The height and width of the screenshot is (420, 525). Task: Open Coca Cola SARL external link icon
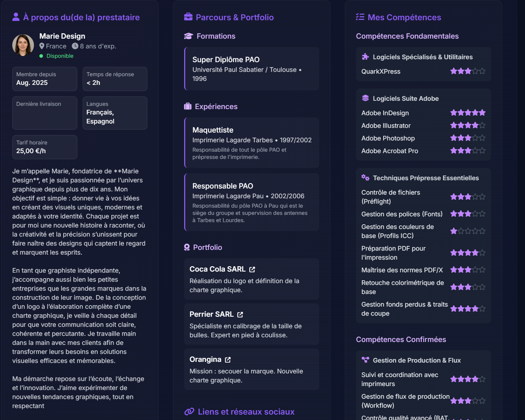point(252,269)
